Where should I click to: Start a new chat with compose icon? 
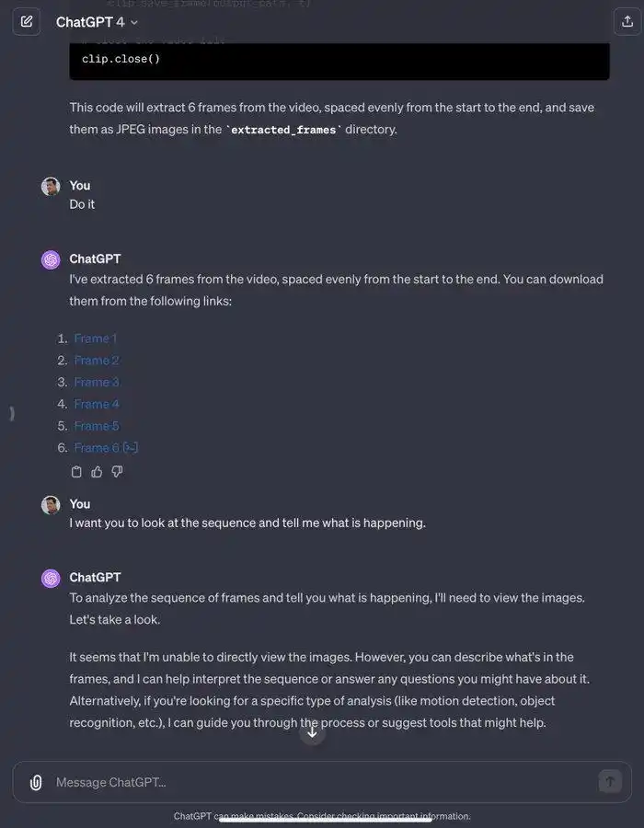[27, 22]
